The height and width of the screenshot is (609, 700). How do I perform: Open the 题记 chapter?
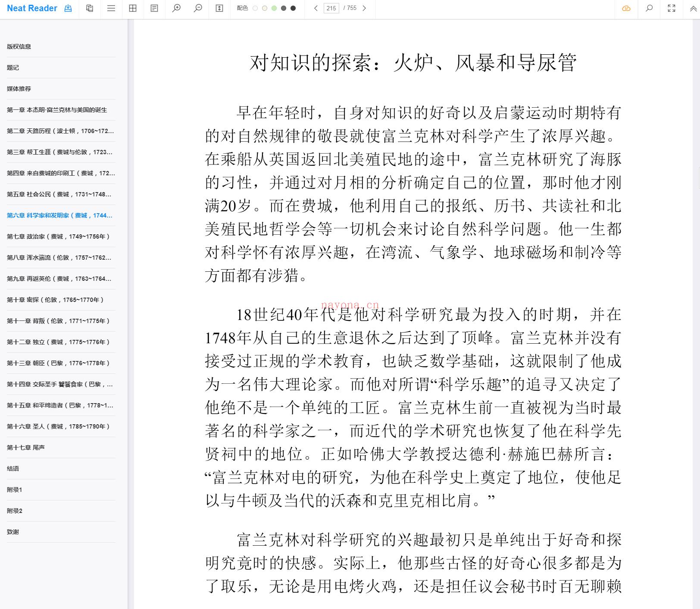click(x=61, y=68)
